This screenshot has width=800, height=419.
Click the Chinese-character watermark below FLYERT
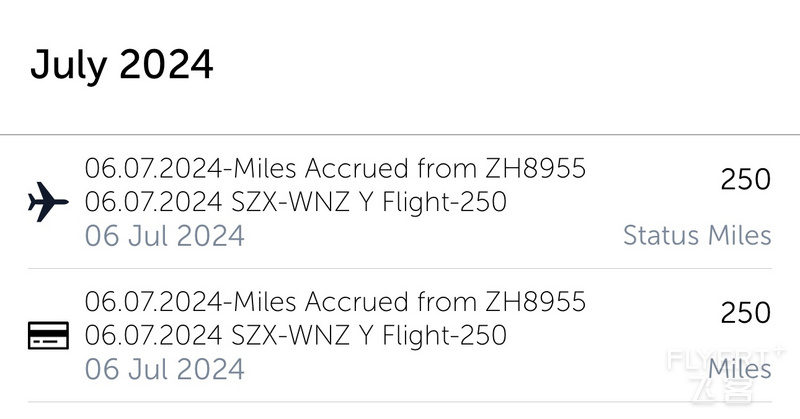pos(722,391)
